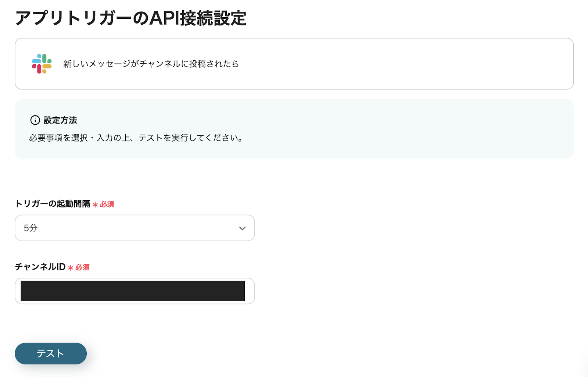This screenshot has width=588, height=377.
Task: Click the Slack logo icon
Action: [x=42, y=64]
